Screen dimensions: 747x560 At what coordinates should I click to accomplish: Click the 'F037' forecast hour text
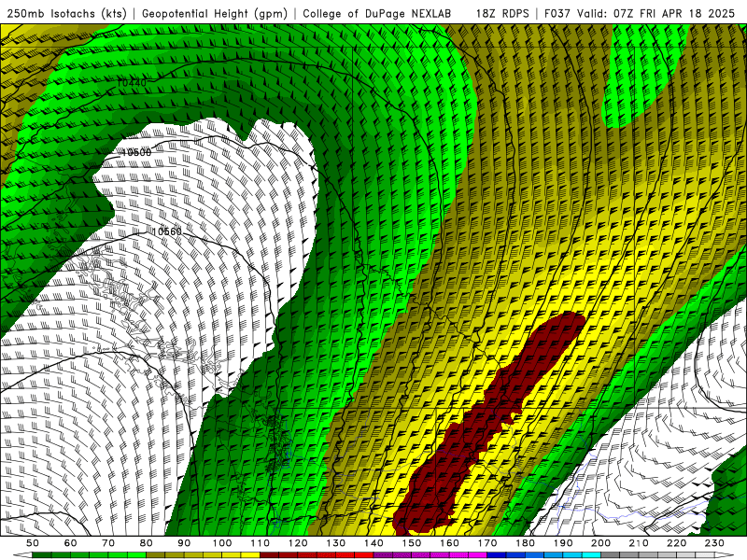(x=557, y=13)
